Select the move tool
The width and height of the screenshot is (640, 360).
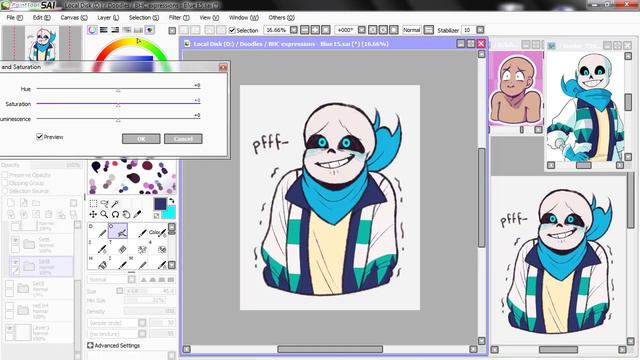coord(93,214)
